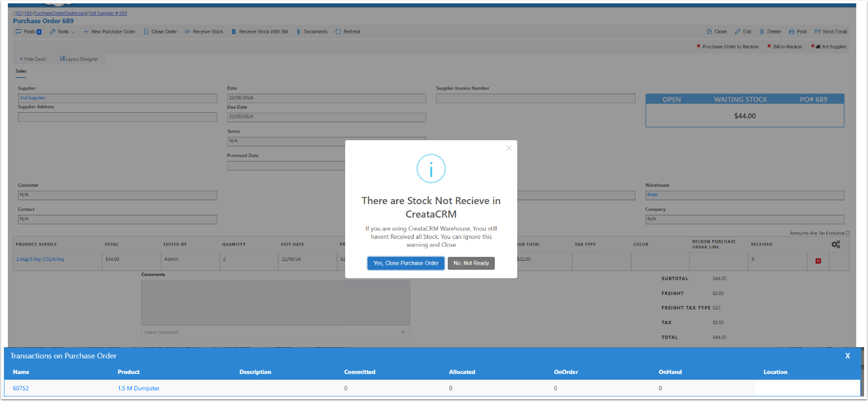Toggle Amounts Are Tax Exclusive checkbox
Screen dimensions: 868x401
point(847,233)
